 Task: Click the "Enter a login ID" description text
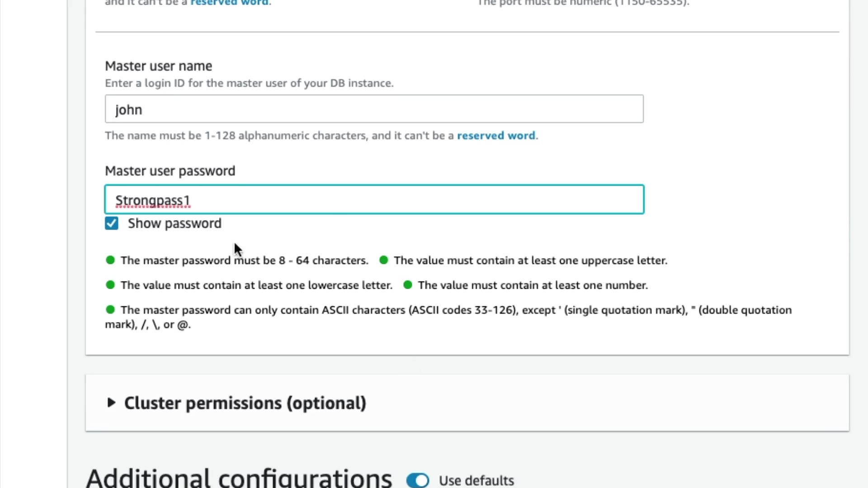(x=249, y=83)
